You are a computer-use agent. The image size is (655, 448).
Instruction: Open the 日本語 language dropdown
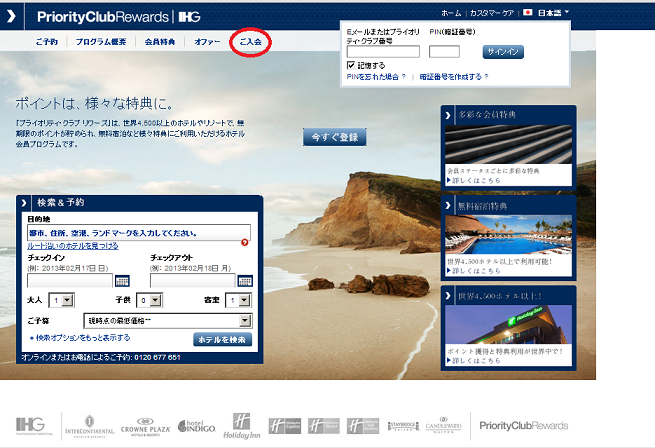click(553, 13)
